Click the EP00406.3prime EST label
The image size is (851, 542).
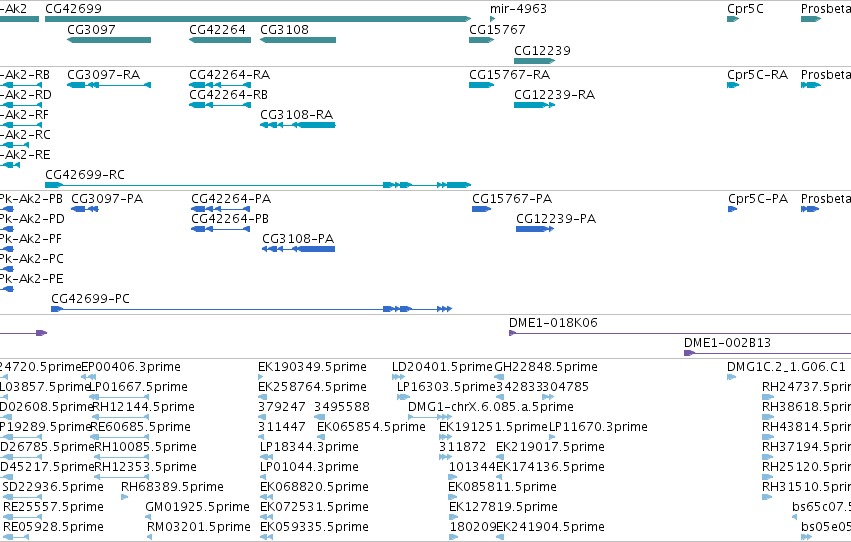131,367
